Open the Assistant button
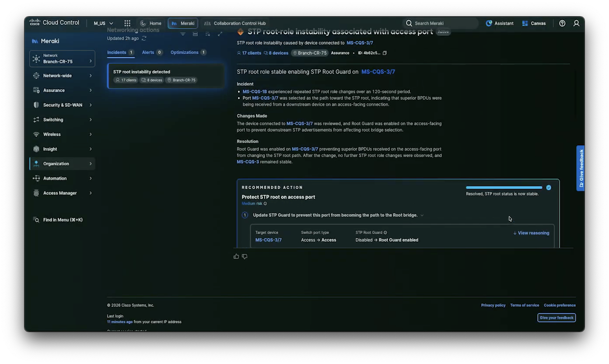Image resolution: width=609 pixels, height=364 pixels. tap(500, 23)
